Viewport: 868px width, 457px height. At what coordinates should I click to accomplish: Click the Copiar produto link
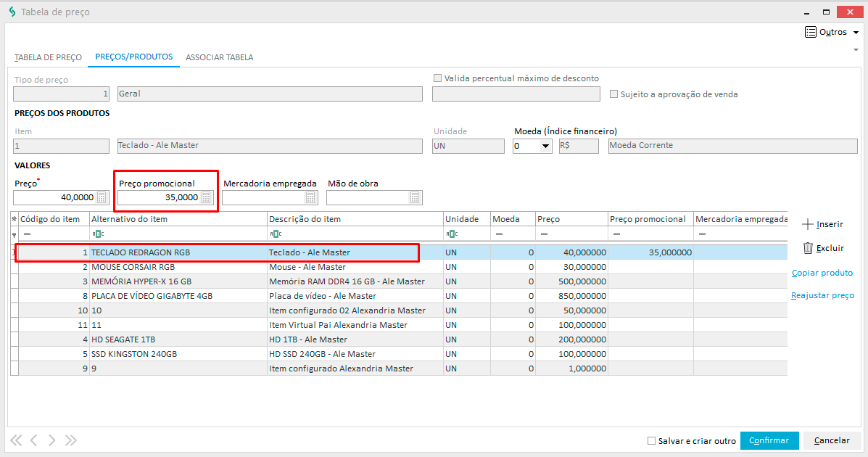[822, 273]
